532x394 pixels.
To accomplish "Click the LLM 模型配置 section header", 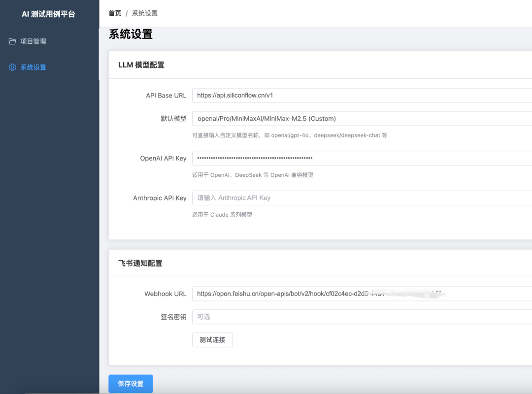I will point(140,65).
